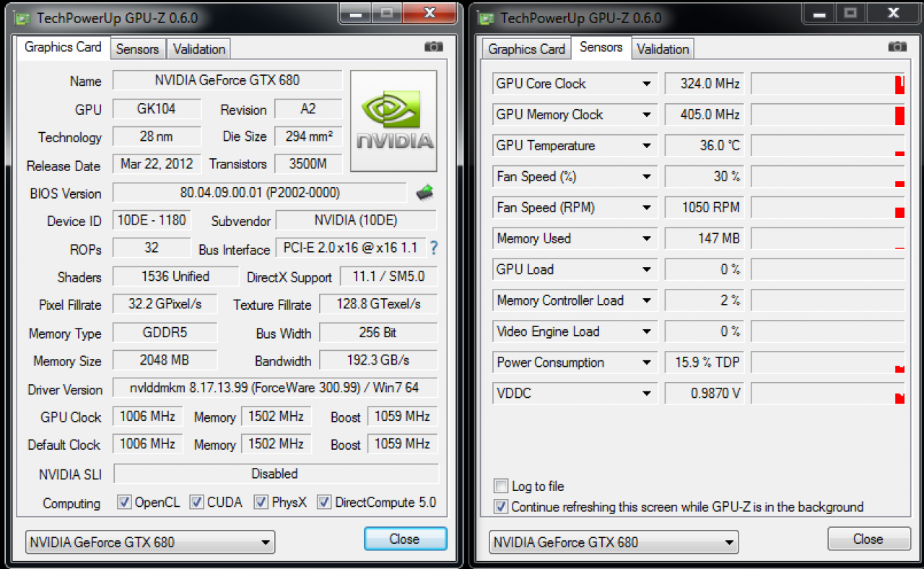Click GPU-Z app icon in right window title bar
This screenshot has height=569, width=924.
click(x=487, y=17)
